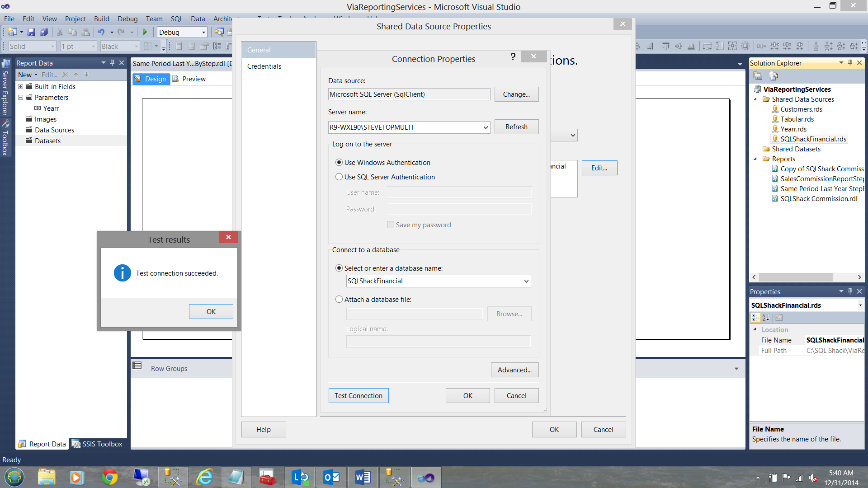
Task: Switch to the Preview tab
Action: click(x=193, y=79)
